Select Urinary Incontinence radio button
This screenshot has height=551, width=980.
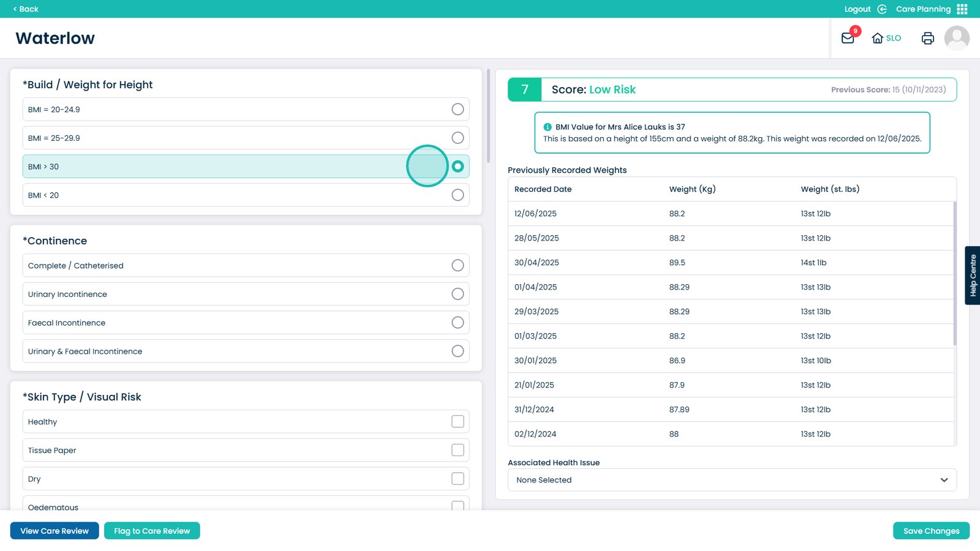point(458,294)
